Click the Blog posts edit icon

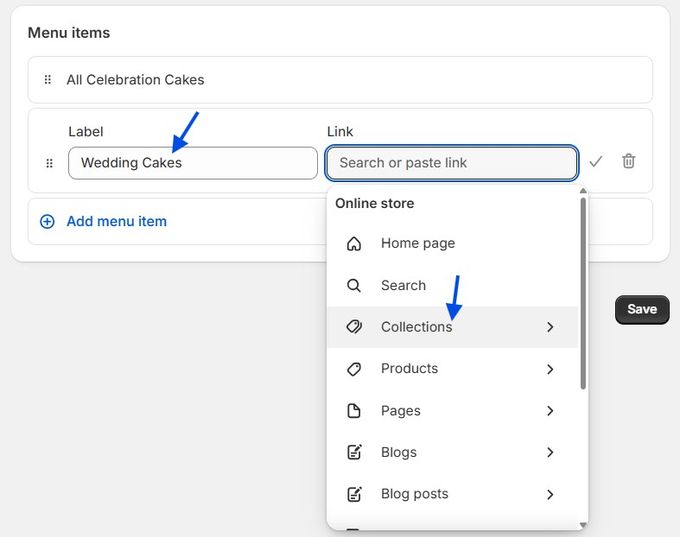point(354,494)
